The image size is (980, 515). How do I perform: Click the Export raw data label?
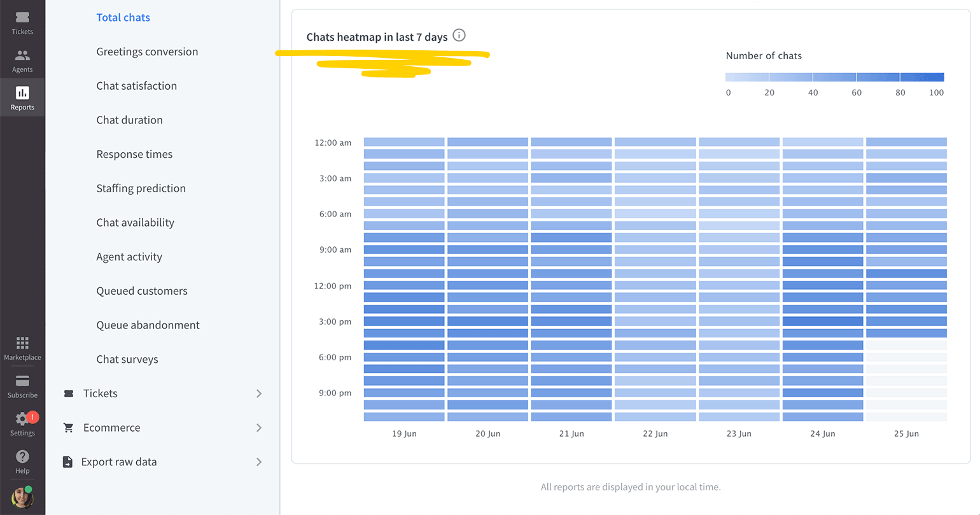pyautogui.click(x=119, y=462)
